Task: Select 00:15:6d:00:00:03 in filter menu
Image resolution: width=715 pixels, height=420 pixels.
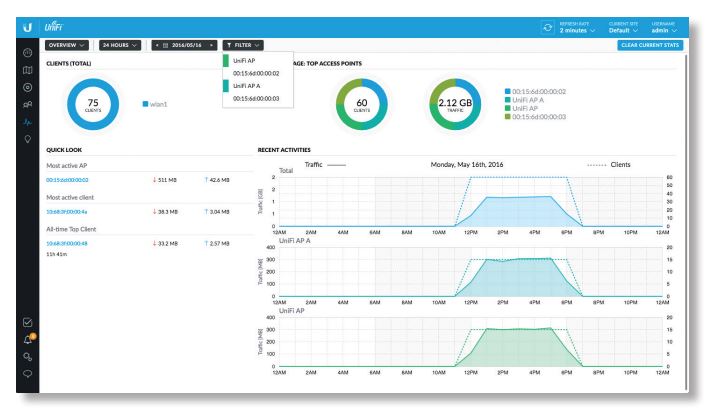Action: coord(258,99)
